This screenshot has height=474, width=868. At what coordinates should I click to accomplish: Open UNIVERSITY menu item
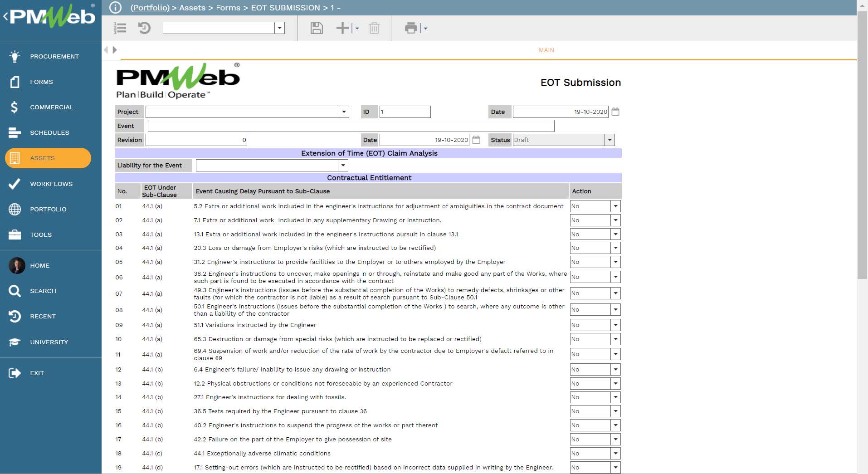tap(49, 342)
